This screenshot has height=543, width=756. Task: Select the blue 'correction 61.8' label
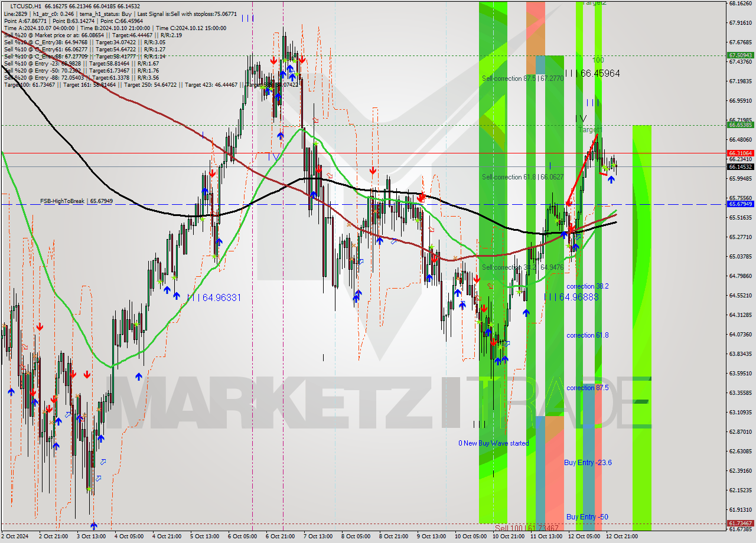[x=588, y=335]
